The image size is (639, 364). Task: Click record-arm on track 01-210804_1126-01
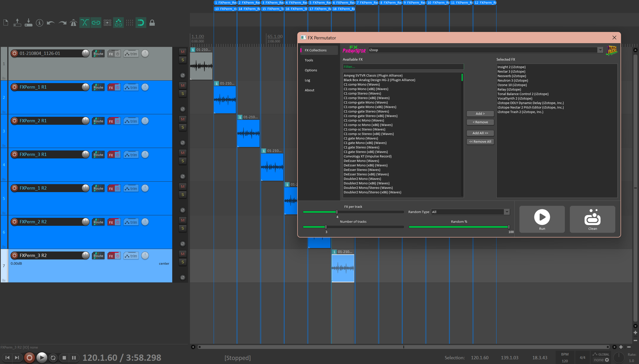click(14, 53)
